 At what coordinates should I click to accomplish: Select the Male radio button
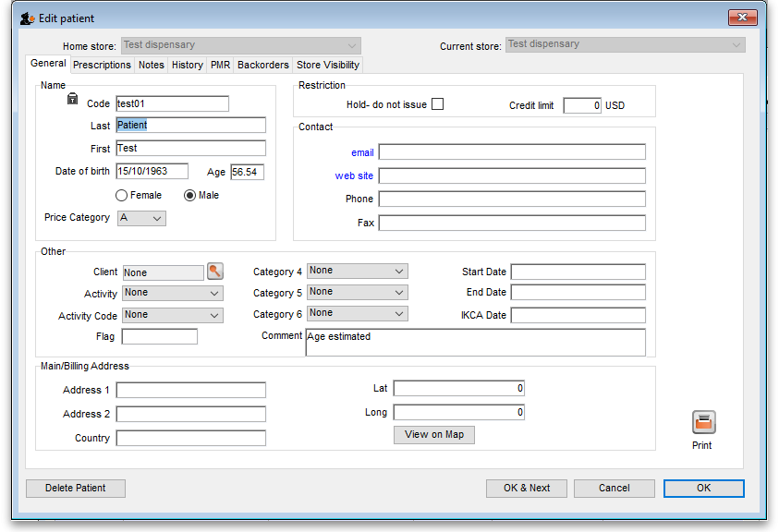[190, 195]
